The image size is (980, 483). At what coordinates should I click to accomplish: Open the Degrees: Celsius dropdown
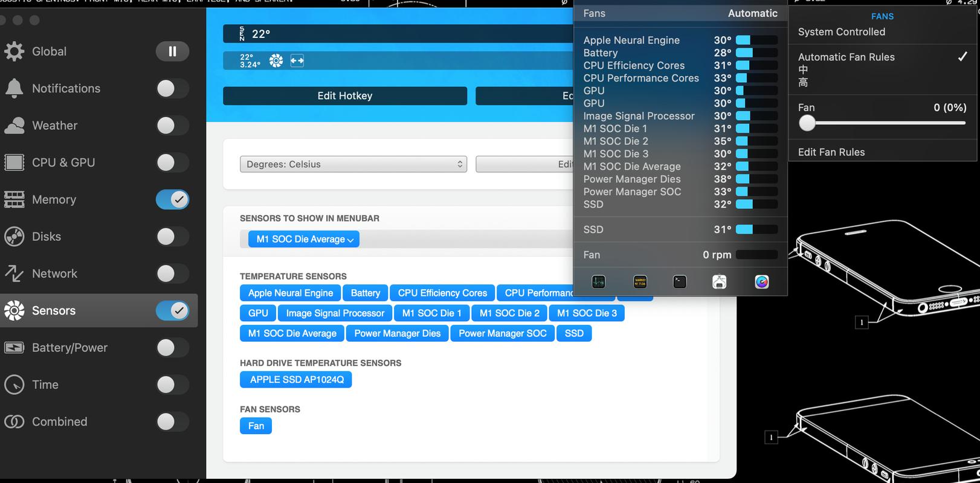coord(353,164)
